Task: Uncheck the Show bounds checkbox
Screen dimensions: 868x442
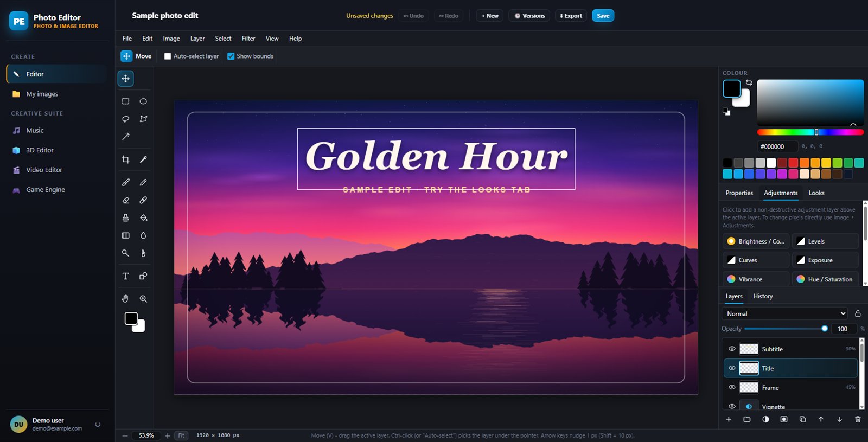Action: pyautogui.click(x=231, y=56)
